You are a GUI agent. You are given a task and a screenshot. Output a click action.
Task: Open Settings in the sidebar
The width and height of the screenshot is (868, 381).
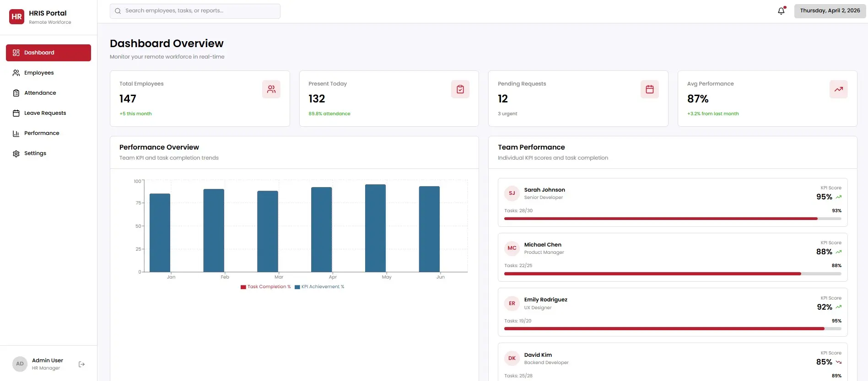point(35,153)
